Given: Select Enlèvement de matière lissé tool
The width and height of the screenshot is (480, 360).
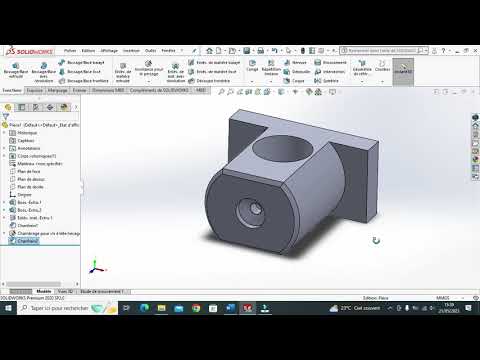Looking at the screenshot, I should click(212, 71).
